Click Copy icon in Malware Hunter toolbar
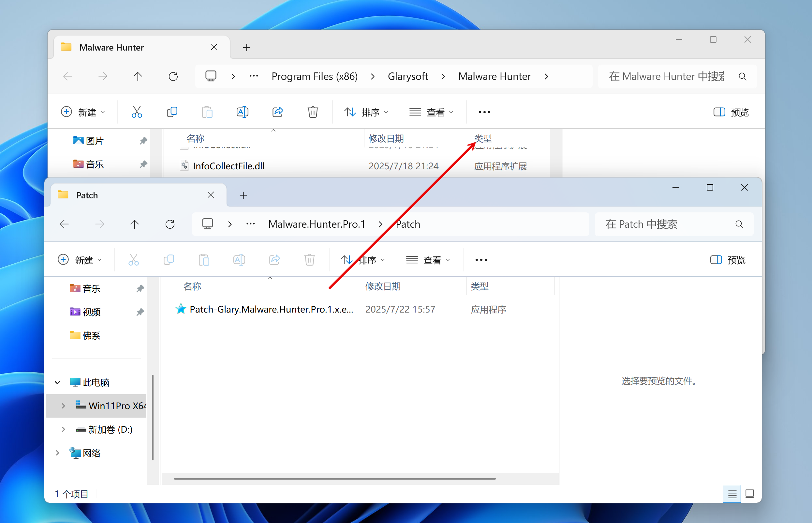812x523 pixels. pos(172,112)
